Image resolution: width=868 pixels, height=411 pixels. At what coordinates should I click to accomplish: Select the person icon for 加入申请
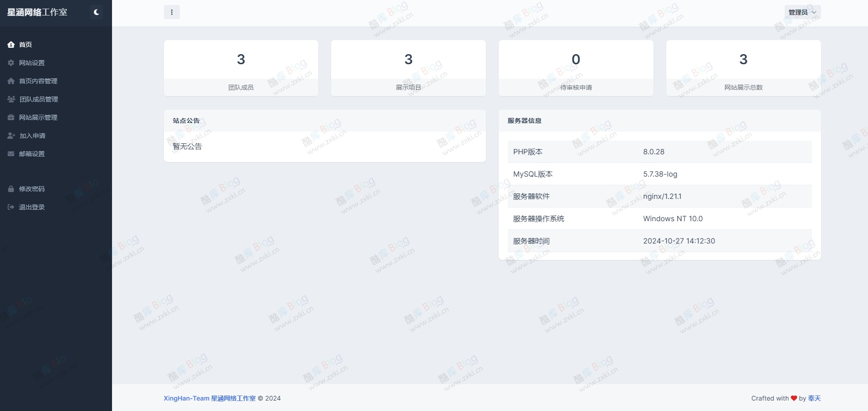(11, 135)
